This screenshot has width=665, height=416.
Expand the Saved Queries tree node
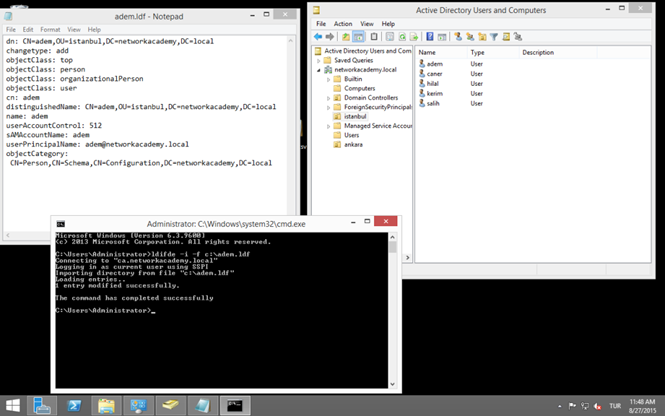pos(319,61)
